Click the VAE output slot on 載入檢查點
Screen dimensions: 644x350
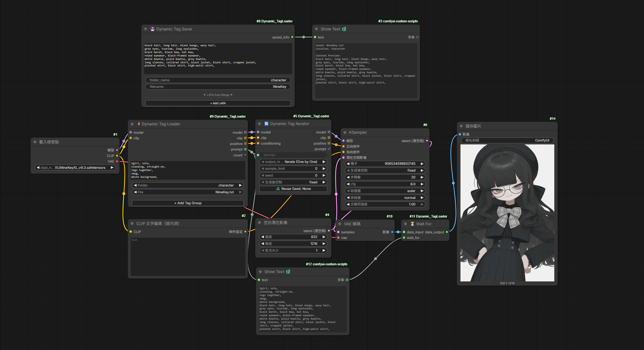(117, 161)
